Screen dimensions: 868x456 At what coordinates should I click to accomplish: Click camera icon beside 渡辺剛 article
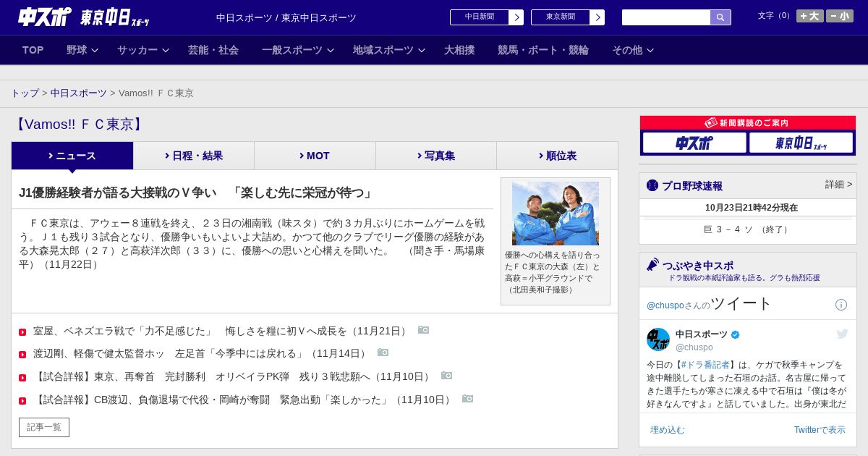click(x=383, y=352)
